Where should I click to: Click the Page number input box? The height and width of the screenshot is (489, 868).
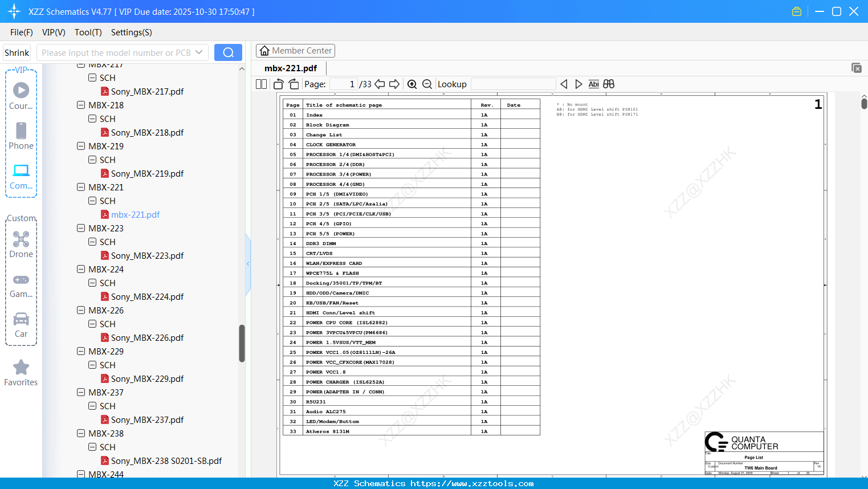click(x=343, y=84)
